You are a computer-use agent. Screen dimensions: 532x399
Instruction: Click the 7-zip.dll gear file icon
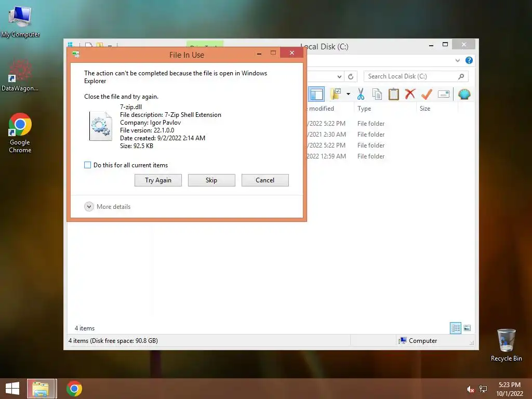point(100,126)
